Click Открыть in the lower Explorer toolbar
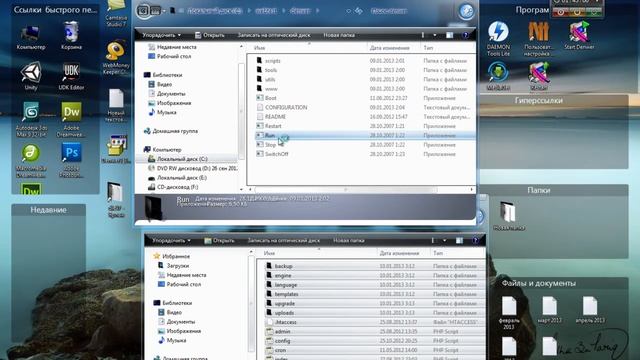Viewport: 640px width, 360px height. [x=219, y=241]
